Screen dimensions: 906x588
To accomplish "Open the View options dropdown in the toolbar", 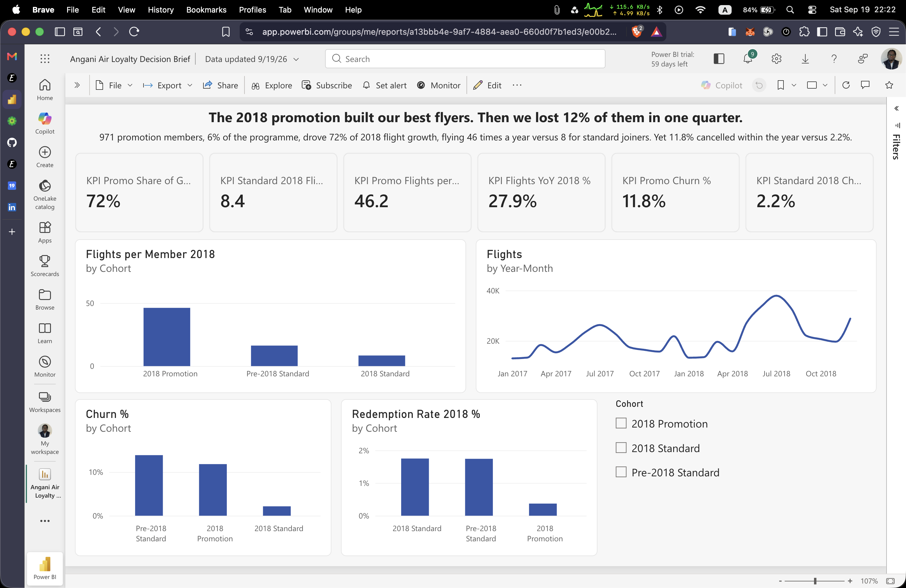I will pyautogui.click(x=817, y=85).
